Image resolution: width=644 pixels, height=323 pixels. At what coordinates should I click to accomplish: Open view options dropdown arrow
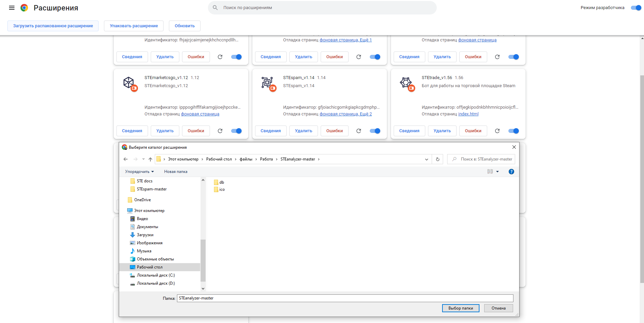[x=498, y=172]
